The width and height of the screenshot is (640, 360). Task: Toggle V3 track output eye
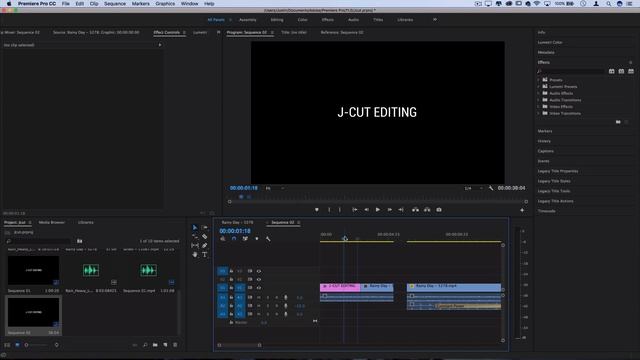(x=259, y=271)
